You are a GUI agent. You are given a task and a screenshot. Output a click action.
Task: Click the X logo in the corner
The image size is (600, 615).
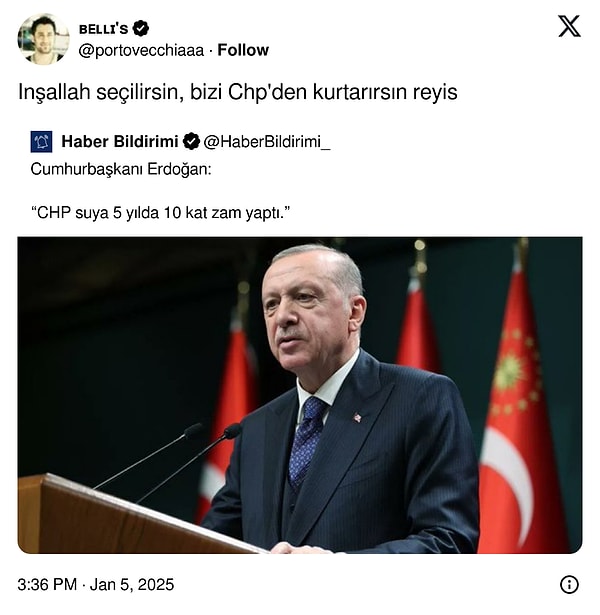(x=569, y=26)
